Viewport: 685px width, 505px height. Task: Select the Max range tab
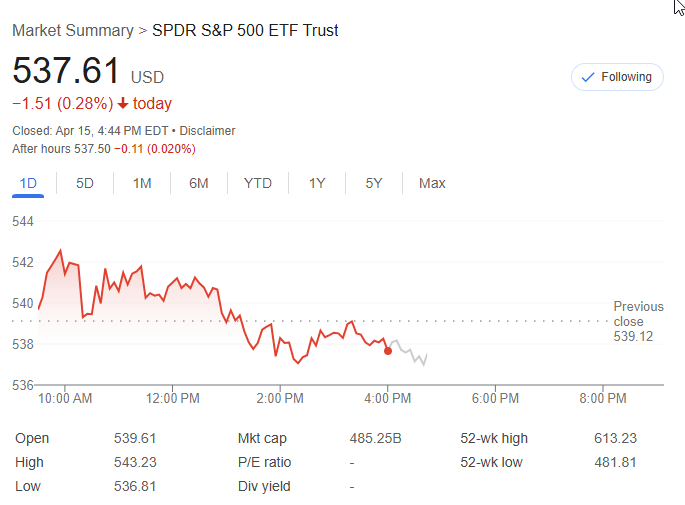point(432,183)
